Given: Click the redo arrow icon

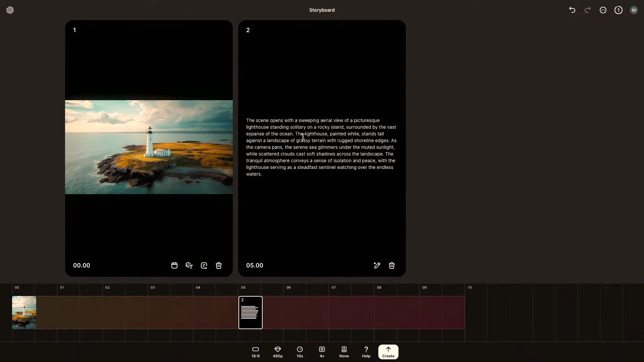Looking at the screenshot, I should [x=587, y=10].
